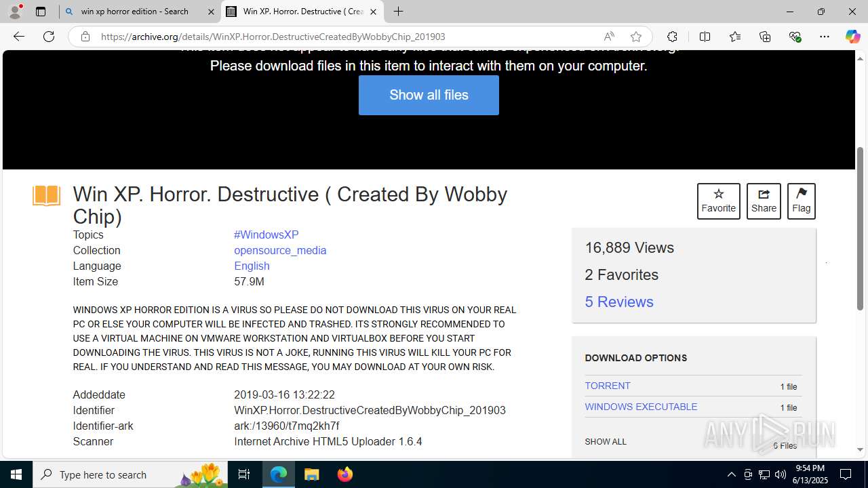Open opensource_media collection link
The height and width of the screenshot is (488, 868).
click(x=280, y=250)
